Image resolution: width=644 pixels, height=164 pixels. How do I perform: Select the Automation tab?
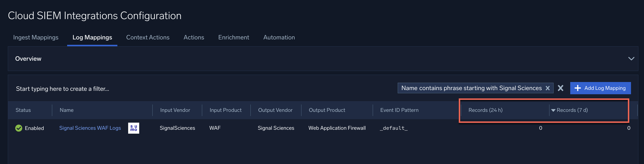[279, 37]
